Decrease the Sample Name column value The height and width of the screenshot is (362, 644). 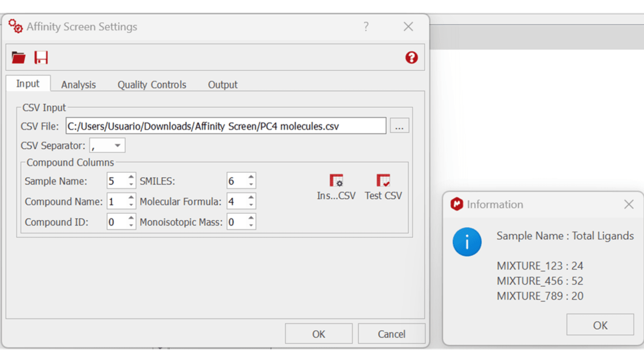(131, 185)
